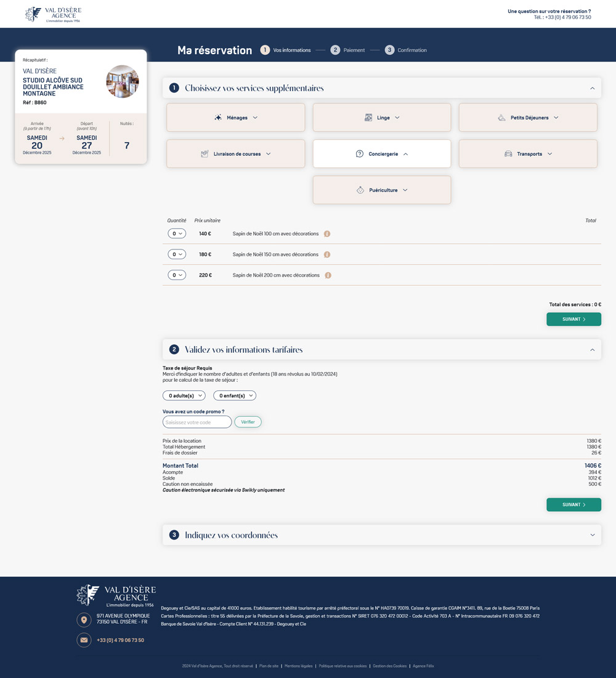
Task: Open the studio photo thumbnail in the summary
Action: (x=122, y=81)
